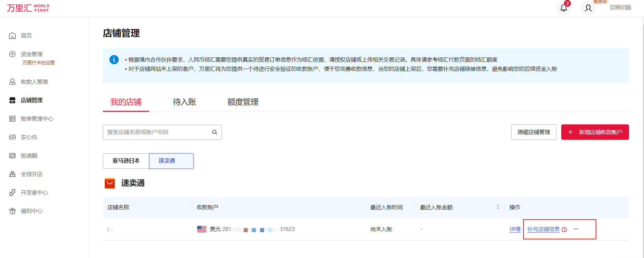Focus the store name search field
This screenshot has height=258, width=644.
[x=157, y=132]
